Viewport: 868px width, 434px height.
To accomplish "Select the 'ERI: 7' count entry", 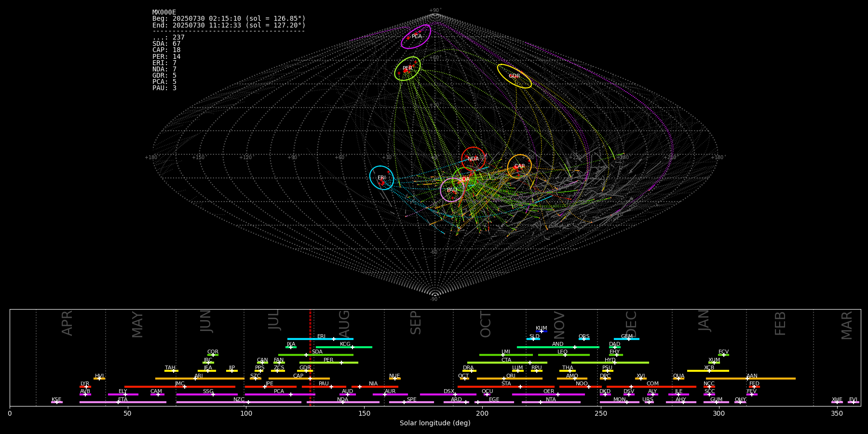I will coord(164,63).
